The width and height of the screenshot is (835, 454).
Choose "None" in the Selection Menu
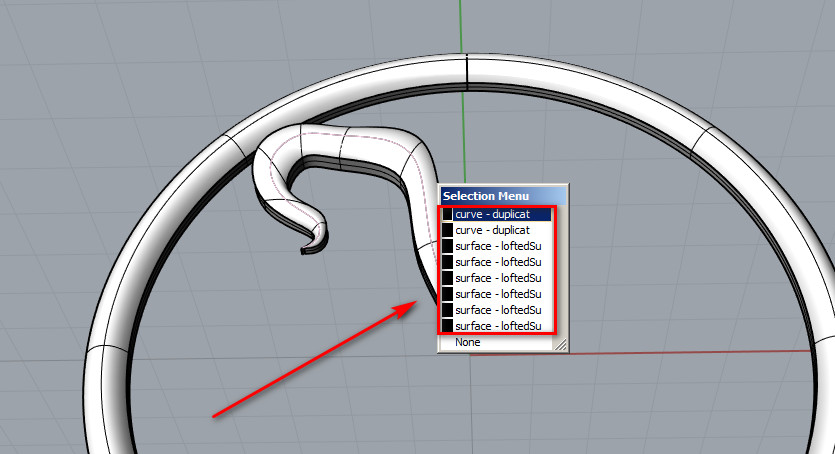coord(496,342)
